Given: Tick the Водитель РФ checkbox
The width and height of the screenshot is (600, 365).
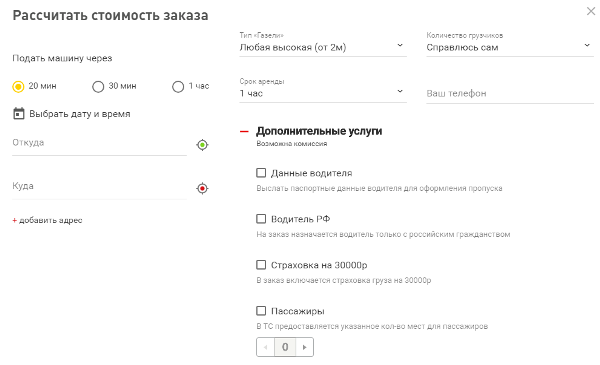Looking at the screenshot, I should [261, 219].
